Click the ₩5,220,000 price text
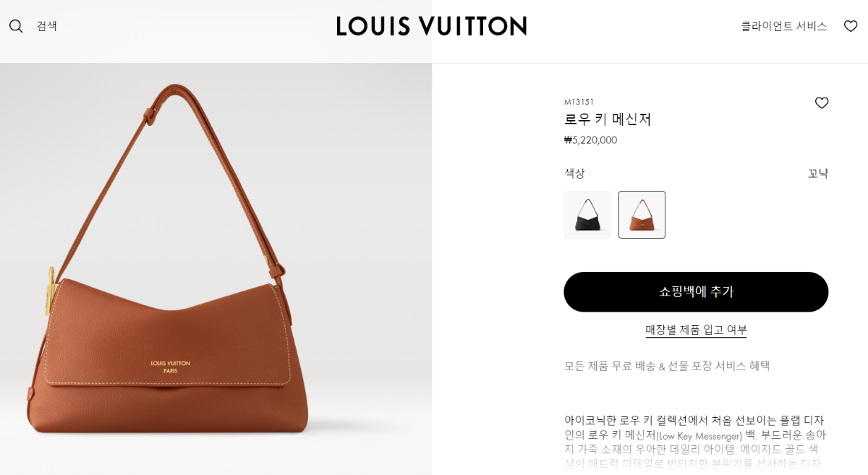The width and height of the screenshot is (868, 475). pyautogui.click(x=590, y=140)
